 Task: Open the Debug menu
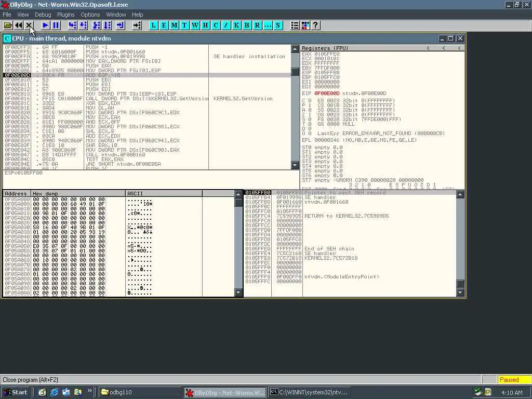click(x=43, y=15)
